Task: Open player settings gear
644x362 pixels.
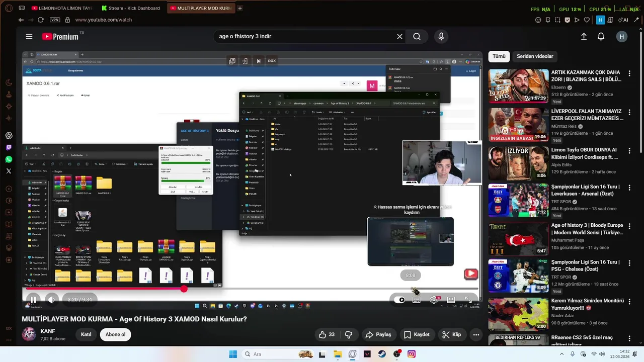Action: (434, 300)
